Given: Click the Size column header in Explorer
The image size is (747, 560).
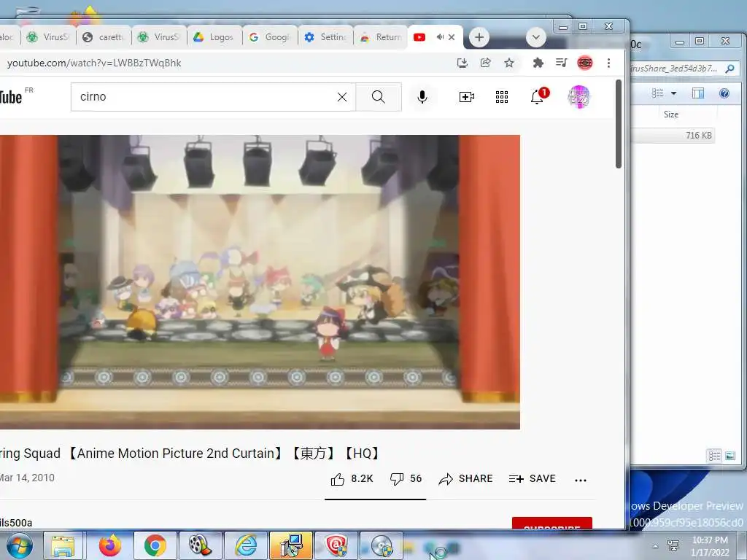Looking at the screenshot, I should (673, 114).
